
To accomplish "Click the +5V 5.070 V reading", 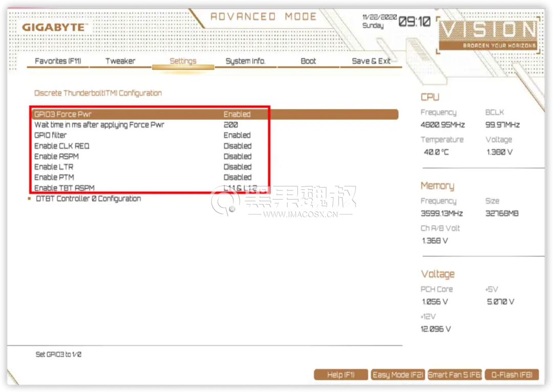I will [500, 302].
